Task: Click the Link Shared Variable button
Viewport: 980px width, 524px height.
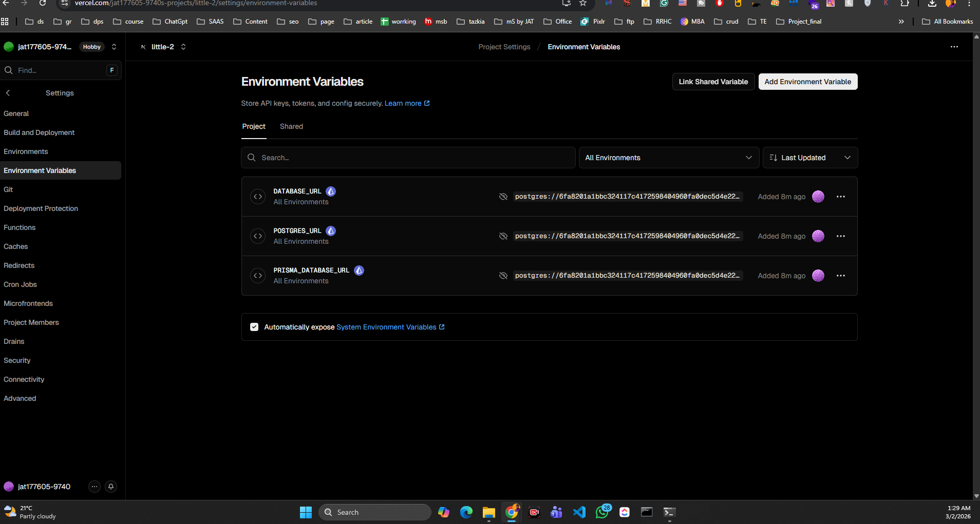Action: click(x=713, y=82)
